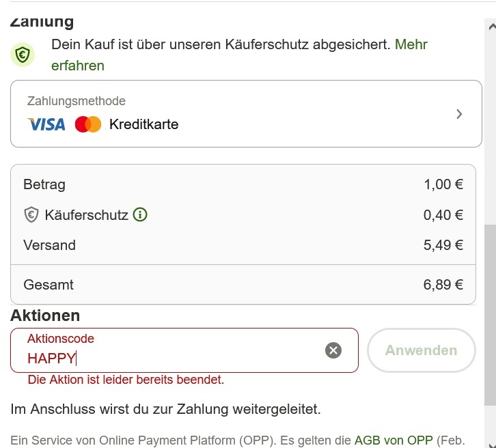The height and width of the screenshot is (448, 496).
Task: Click the expired promotion error message
Action: [x=126, y=380]
